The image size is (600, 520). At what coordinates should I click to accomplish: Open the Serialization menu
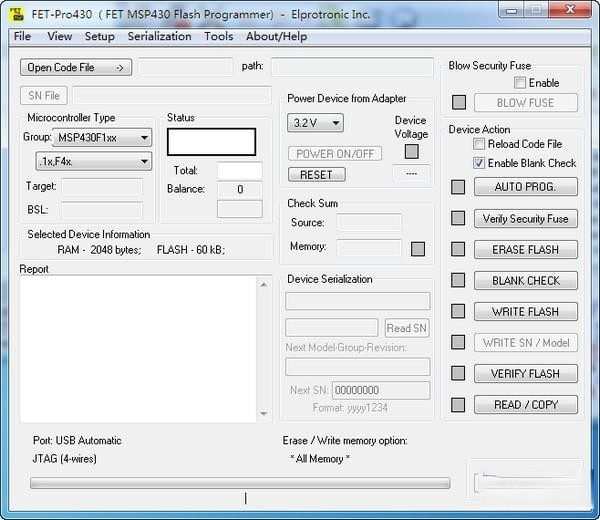tap(159, 36)
